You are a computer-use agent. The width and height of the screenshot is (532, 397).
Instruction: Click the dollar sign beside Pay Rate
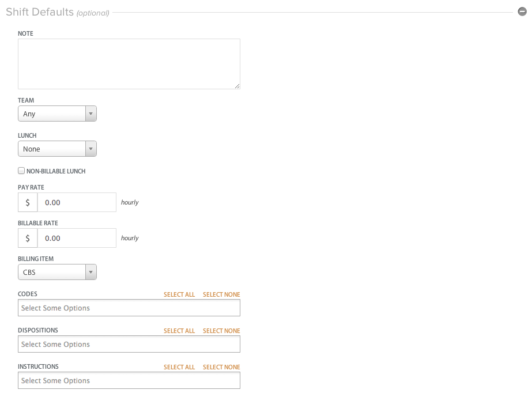click(28, 203)
